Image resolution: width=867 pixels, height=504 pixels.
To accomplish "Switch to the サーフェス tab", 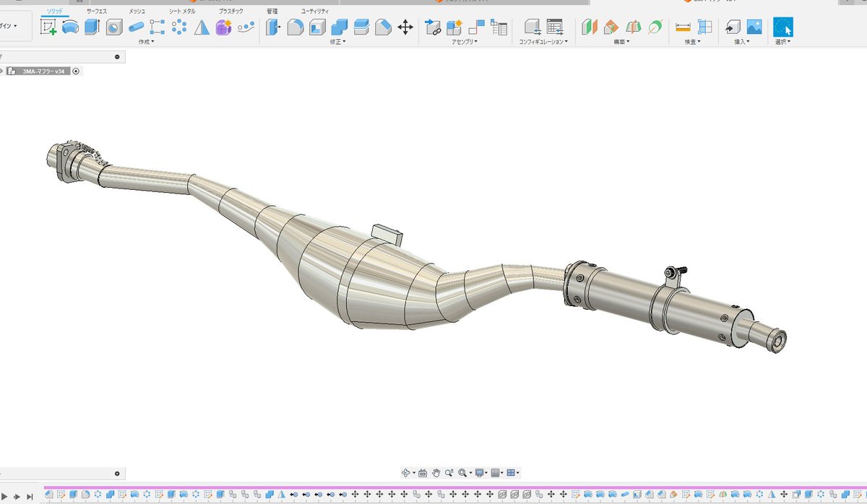I will point(97,12).
